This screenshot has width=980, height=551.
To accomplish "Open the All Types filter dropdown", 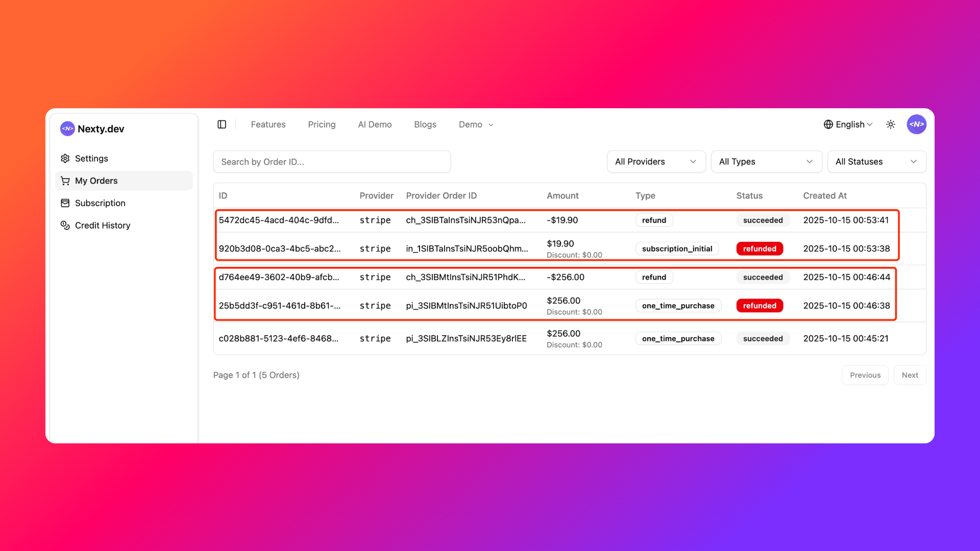I will (x=766, y=162).
